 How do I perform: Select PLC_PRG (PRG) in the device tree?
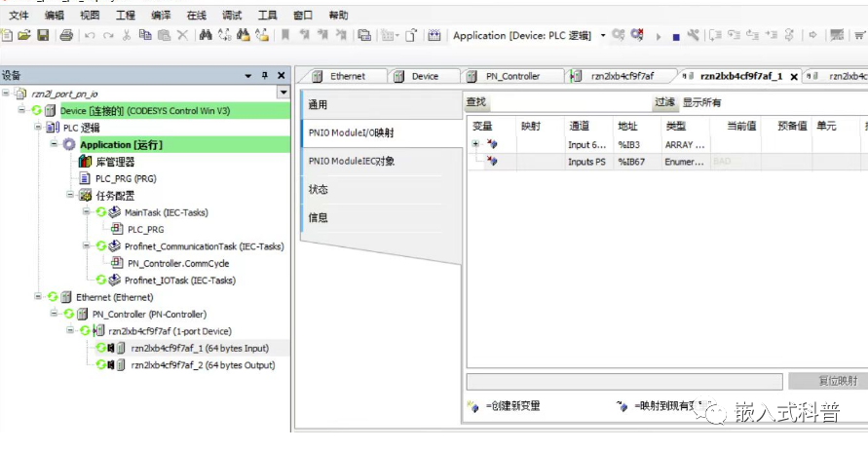[x=126, y=179]
